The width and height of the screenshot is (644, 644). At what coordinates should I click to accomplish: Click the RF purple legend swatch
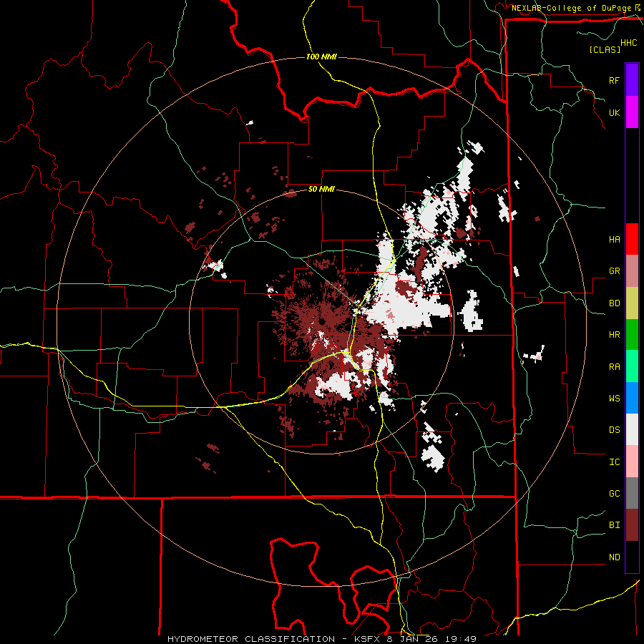(x=632, y=80)
